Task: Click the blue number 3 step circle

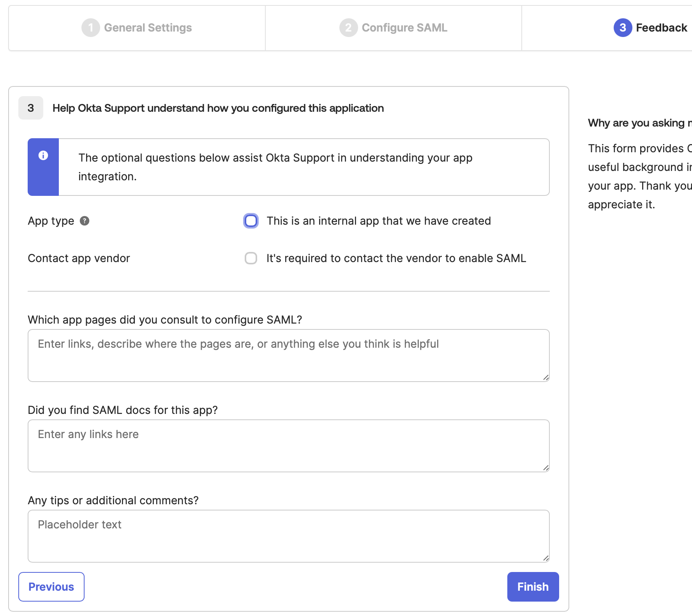Action: click(x=623, y=28)
